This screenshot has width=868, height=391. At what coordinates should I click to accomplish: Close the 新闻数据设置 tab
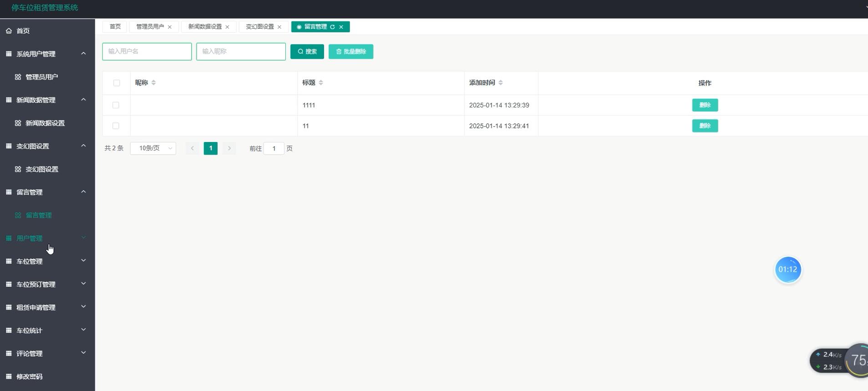227,27
